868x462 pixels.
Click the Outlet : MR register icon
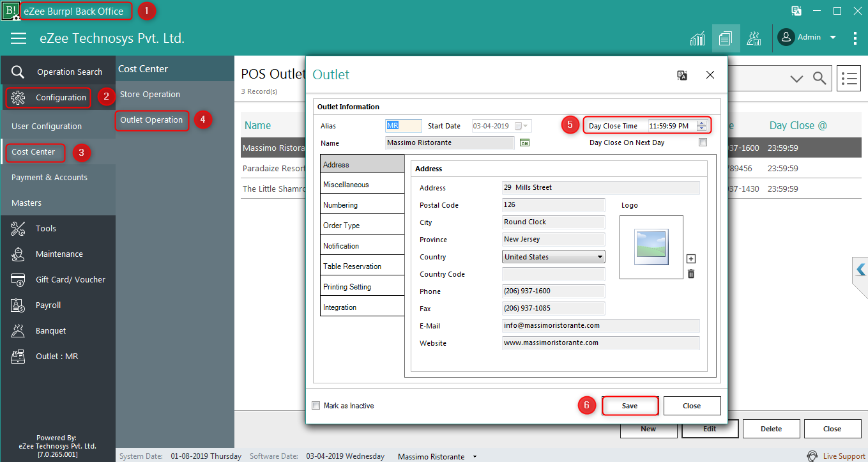[x=18, y=356]
